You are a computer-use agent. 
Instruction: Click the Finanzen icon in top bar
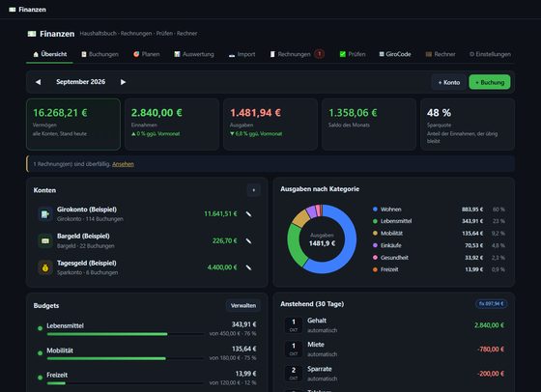coord(12,10)
